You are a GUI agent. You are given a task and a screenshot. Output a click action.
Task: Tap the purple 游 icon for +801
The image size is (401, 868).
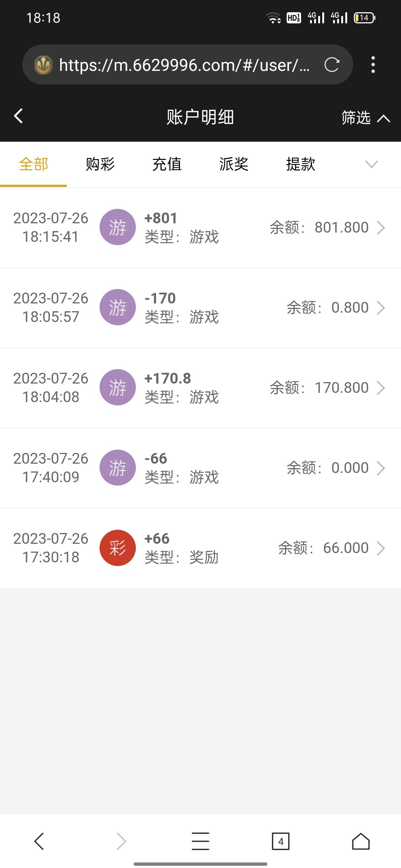pyautogui.click(x=118, y=227)
